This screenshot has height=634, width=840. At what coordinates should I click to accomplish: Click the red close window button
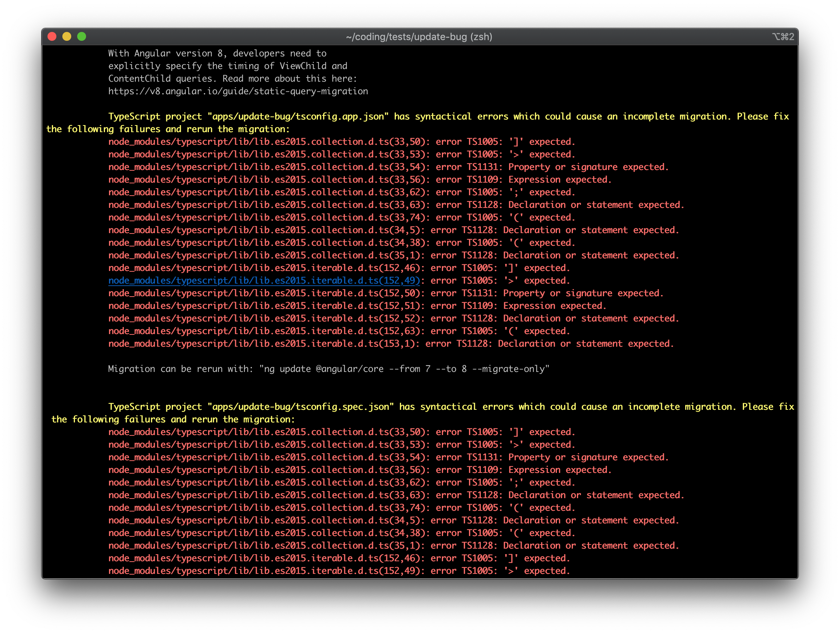pos(52,36)
